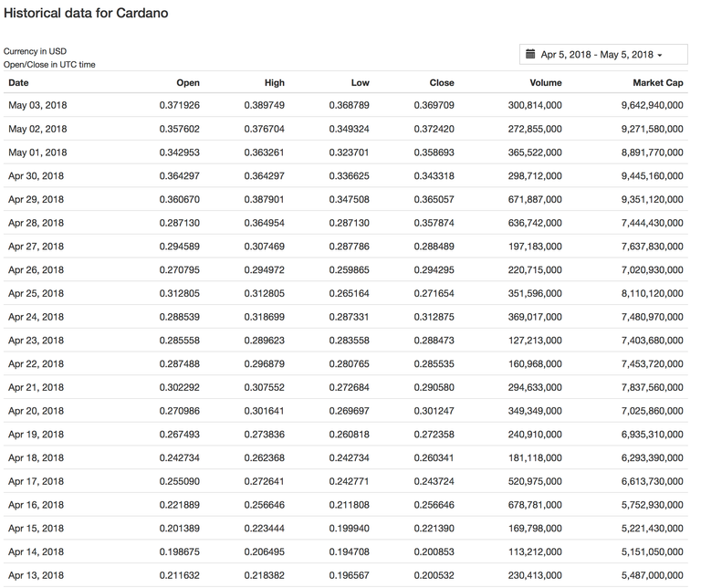Click the date cell Apr 25, 2018
The image size is (701, 588).
pos(36,293)
